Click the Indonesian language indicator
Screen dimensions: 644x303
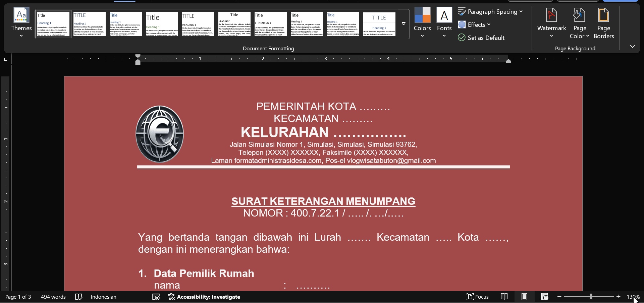104,297
